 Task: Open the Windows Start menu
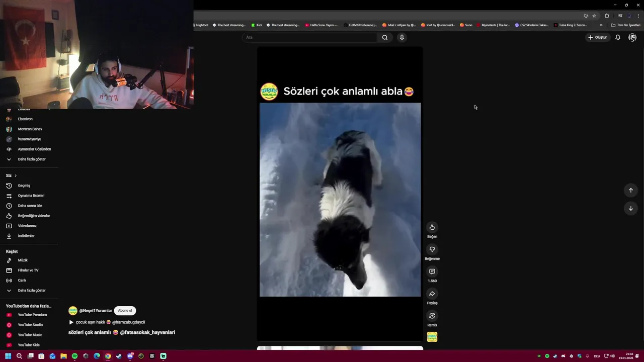8,356
